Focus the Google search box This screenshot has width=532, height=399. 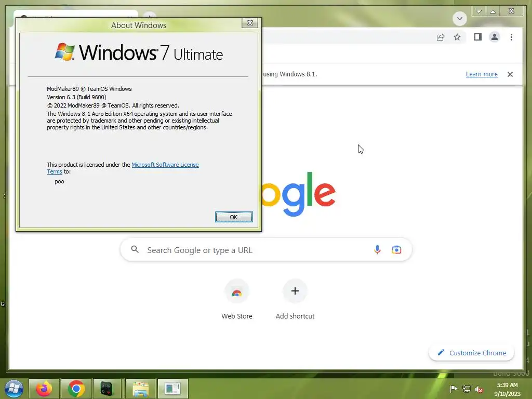pos(266,250)
